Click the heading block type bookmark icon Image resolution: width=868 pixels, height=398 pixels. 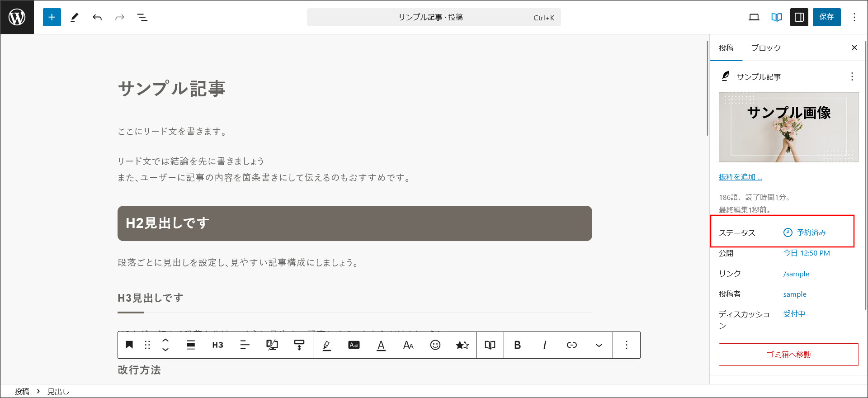coord(129,345)
